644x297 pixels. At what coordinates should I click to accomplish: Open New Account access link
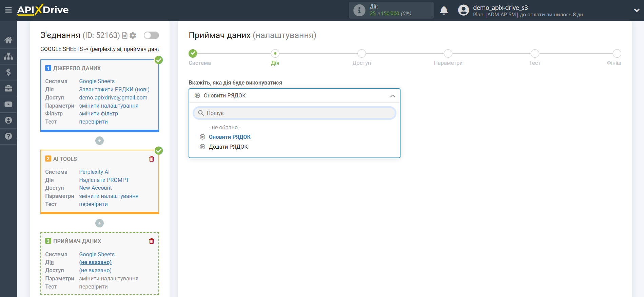(96, 188)
